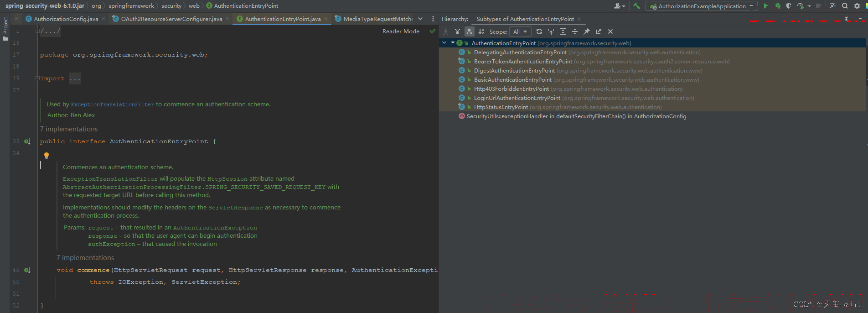Open Search Everywhere magnifier icon

tap(845, 6)
